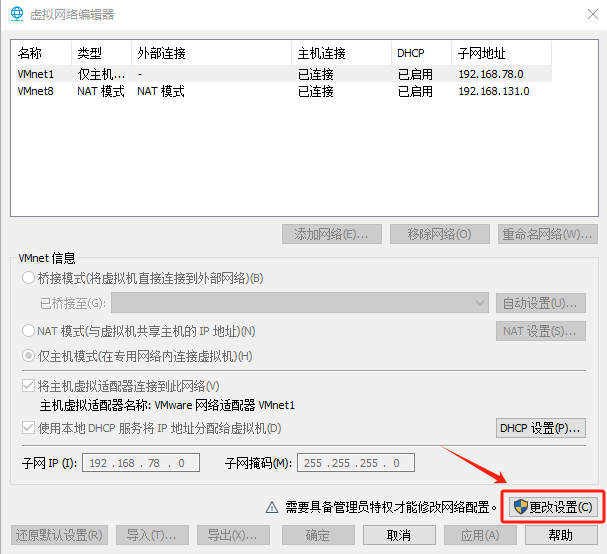
Task: Click the 自动设置(U)... button
Action: (541, 303)
